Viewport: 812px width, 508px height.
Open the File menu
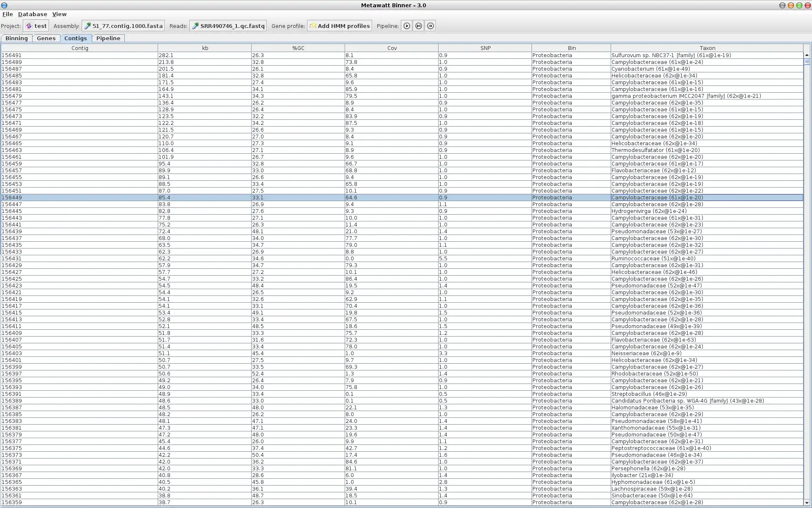8,14
